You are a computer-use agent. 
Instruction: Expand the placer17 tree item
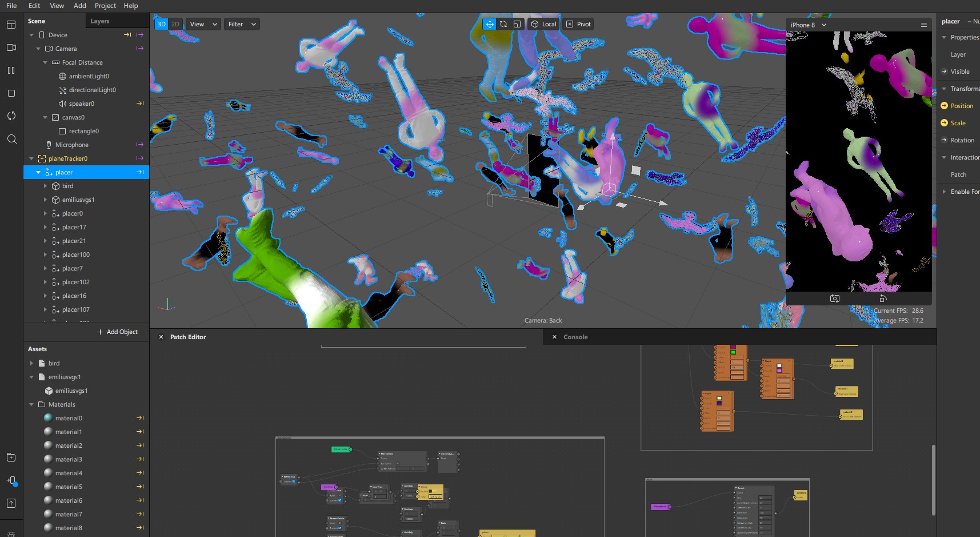pos(46,227)
